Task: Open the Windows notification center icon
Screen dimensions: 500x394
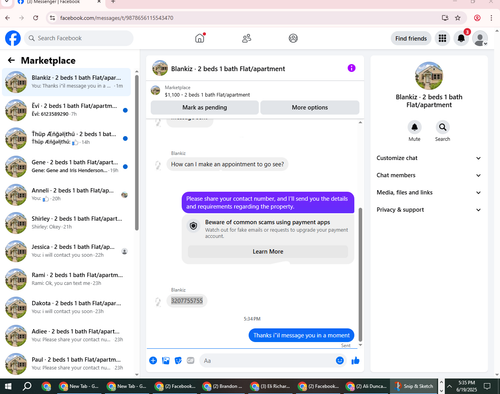Action: point(487,386)
